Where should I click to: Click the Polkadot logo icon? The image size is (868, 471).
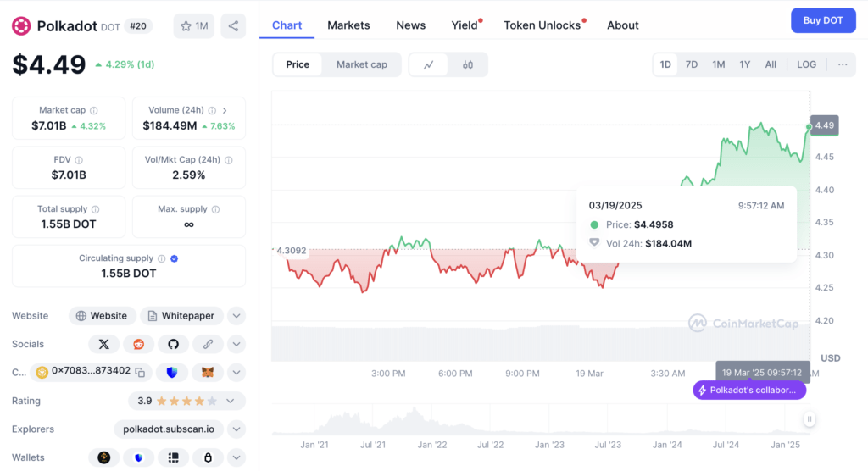pyautogui.click(x=21, y=26)
